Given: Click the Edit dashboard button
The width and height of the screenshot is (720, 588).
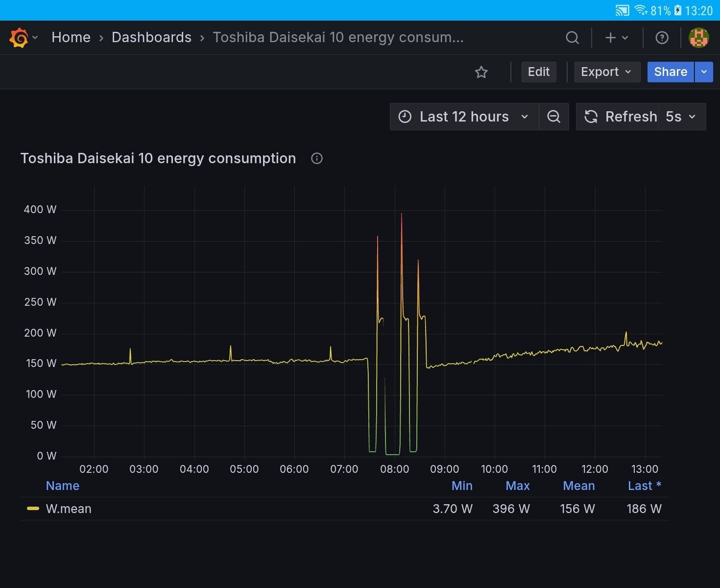Looking at the screenshot, I should click(x=539, y=72).
